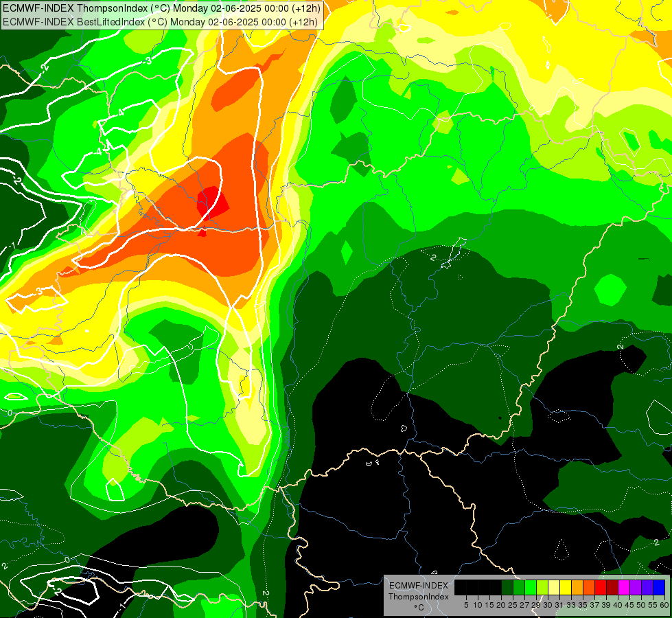The image size is (672, 618).
Task: Click legend scale value 5
Action: (x=466, y=605)
